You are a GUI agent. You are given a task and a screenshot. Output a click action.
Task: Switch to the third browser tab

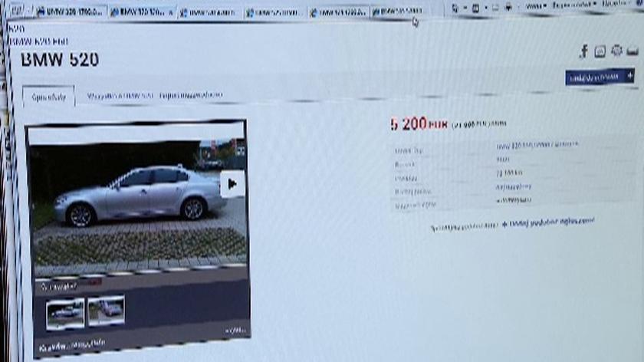click(x=209, y=12)
